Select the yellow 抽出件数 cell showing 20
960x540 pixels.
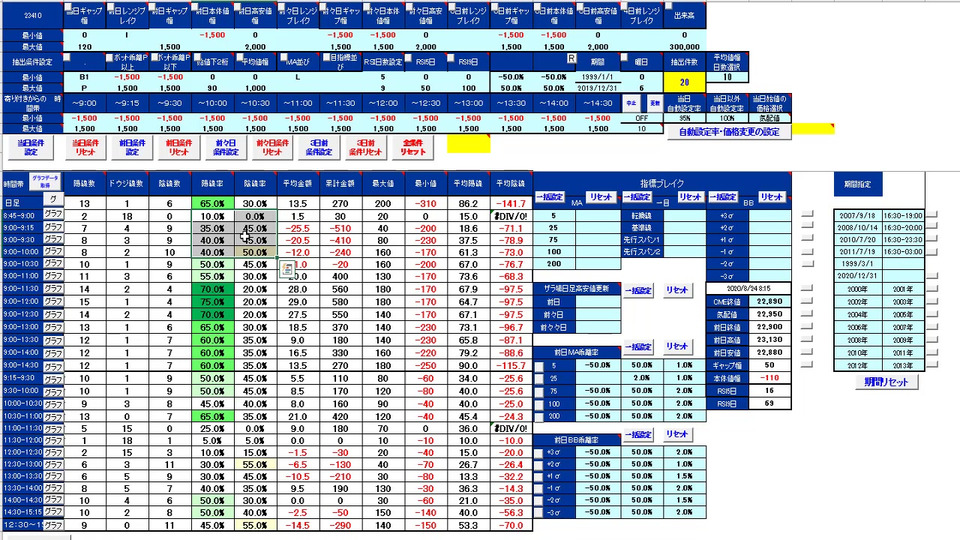tap(684, 82)
